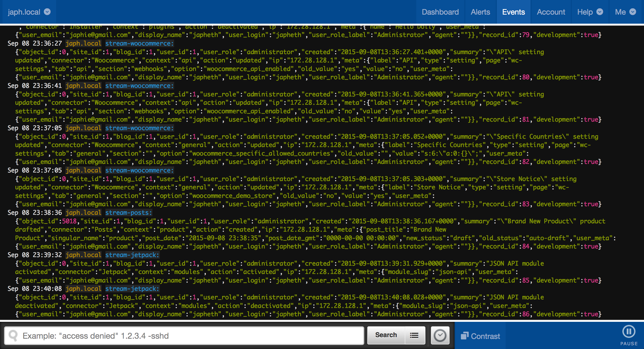
Task: Click the stream-posts filter link
Action: click(126, 213)
